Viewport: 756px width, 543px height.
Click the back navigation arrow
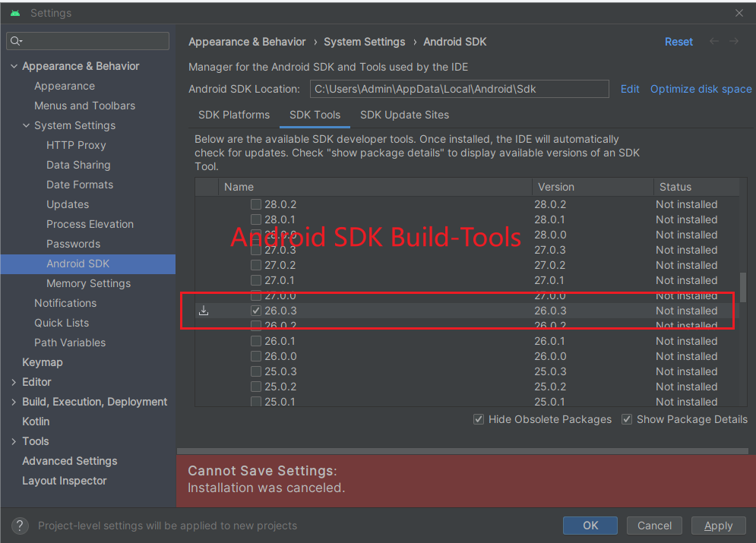pyautogui.click(x=714, y=42)
